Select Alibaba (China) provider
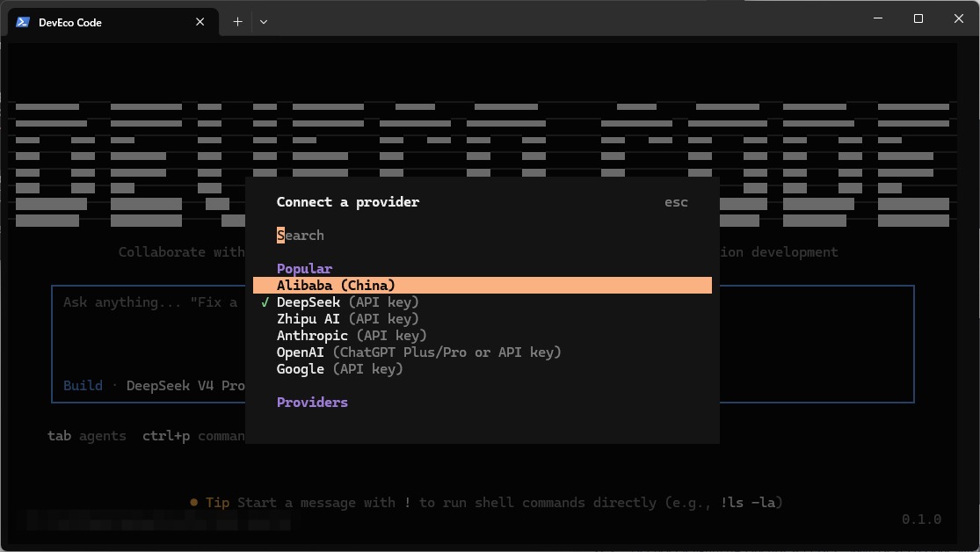This screenshot has height=552, width=980. 482,285
